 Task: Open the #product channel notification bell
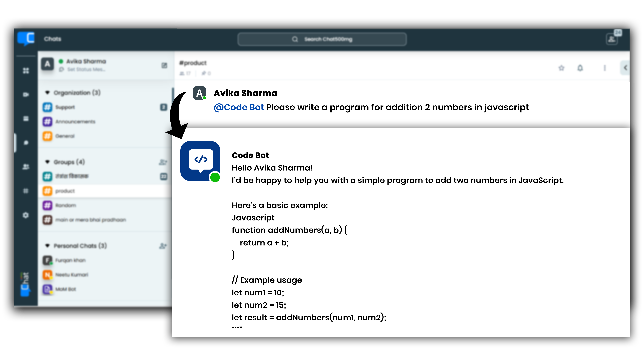coord(580,68)
